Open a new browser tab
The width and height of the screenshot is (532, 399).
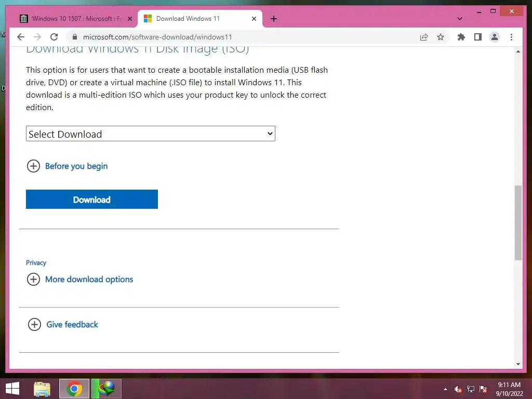tap(274, 19)
